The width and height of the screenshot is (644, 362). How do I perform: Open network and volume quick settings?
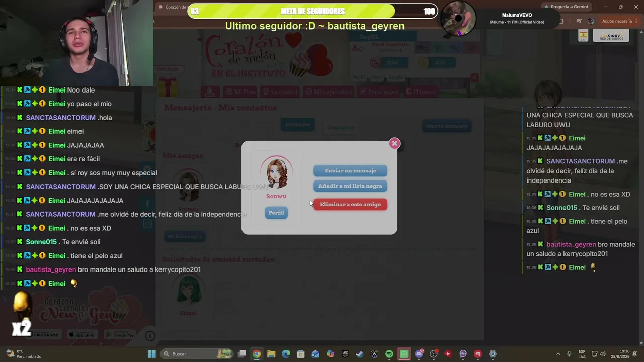[599, 354]
